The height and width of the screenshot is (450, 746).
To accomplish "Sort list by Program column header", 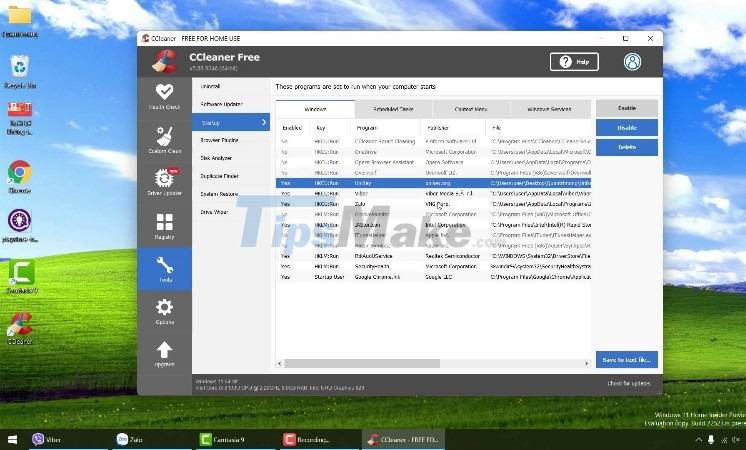I will [385, 128].
